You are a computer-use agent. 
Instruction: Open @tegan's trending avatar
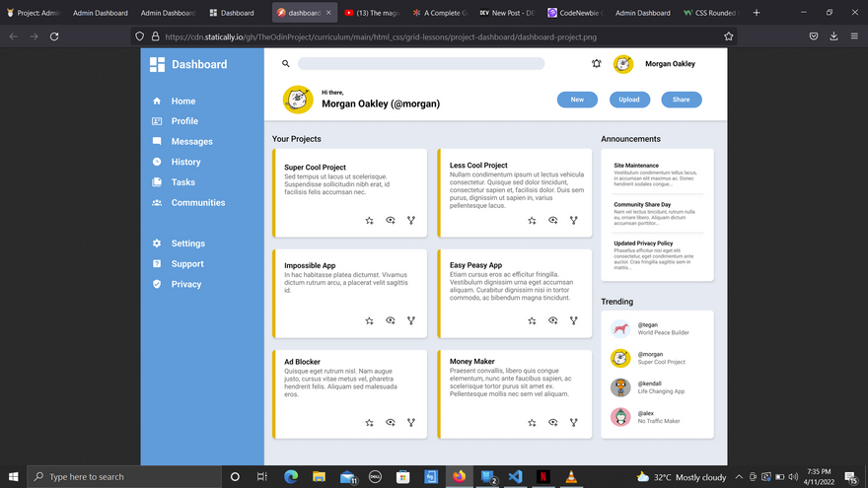click(x=620, y=328)
